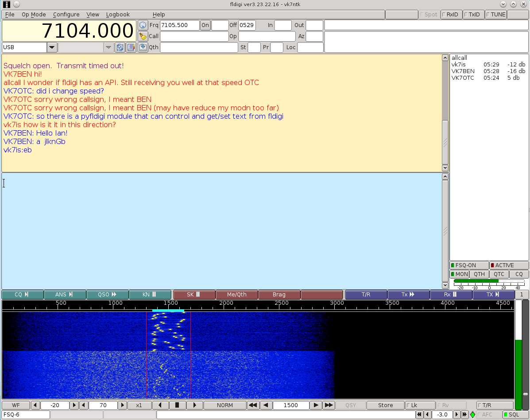
Task: Click fast-increase cursor frequency double arrow
Action: (329, 405)
